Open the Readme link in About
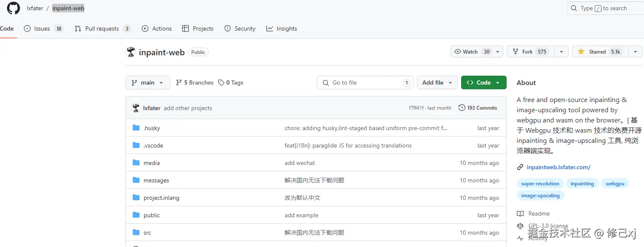 pos(533,213)
